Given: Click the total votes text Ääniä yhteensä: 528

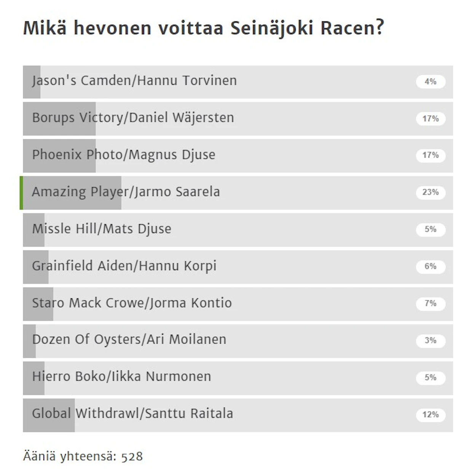Looking at the screenshot, I should 83,456.
